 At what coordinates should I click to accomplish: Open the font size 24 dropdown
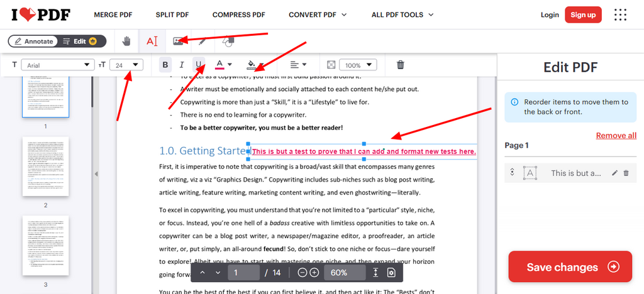coord(126,65)
